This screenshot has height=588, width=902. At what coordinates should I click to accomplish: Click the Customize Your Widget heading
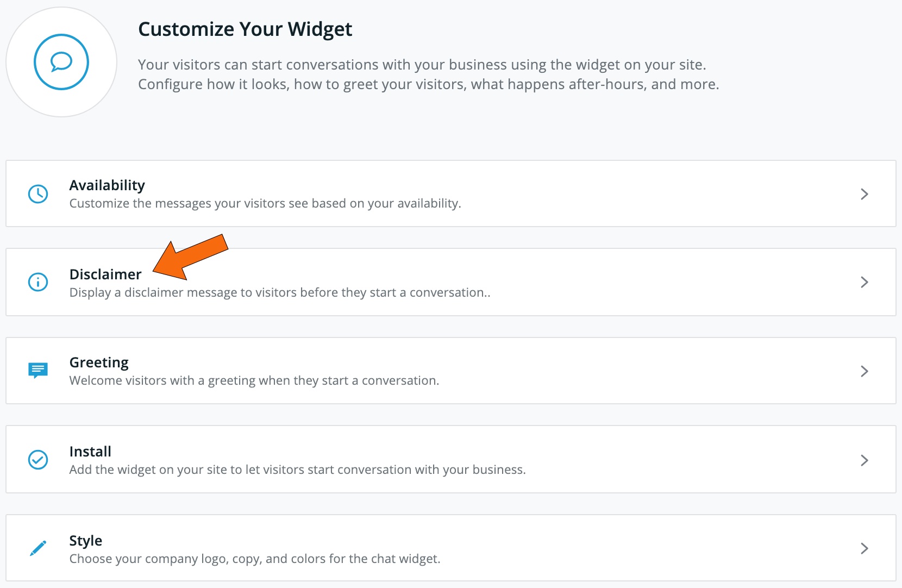pyautogui.click(x=245, y=29)
